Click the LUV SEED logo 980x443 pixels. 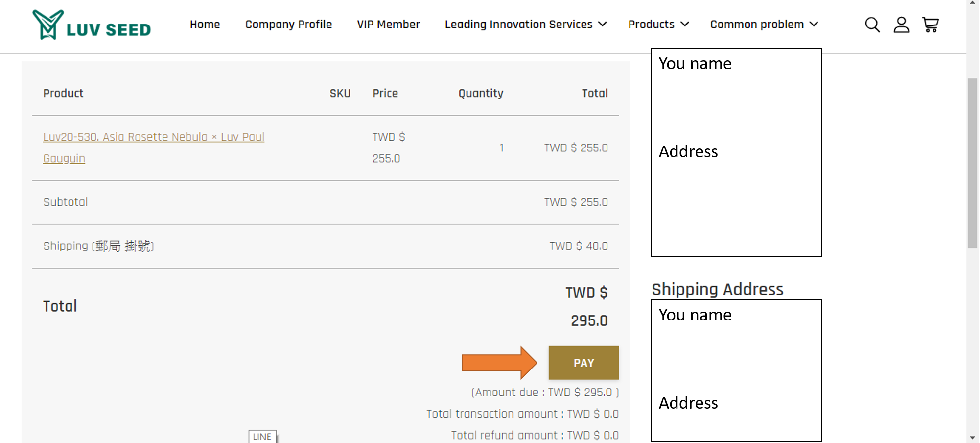(92, 25)
